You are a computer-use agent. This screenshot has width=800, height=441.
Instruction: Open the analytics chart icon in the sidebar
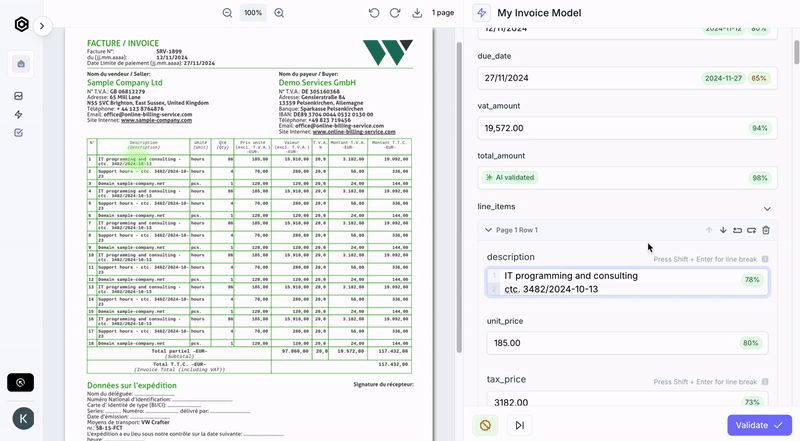click(x=19, y=96)
